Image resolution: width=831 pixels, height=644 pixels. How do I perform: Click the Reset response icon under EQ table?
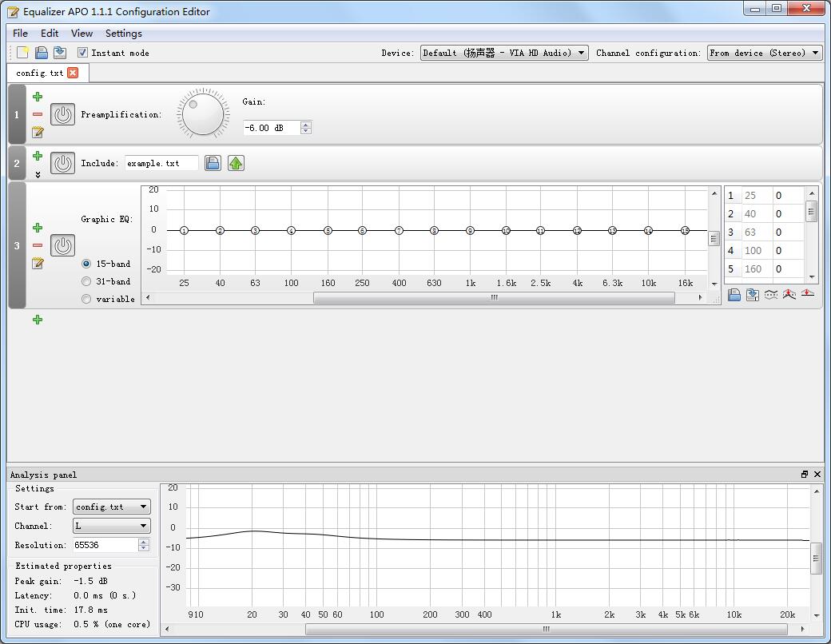[808, 295]
